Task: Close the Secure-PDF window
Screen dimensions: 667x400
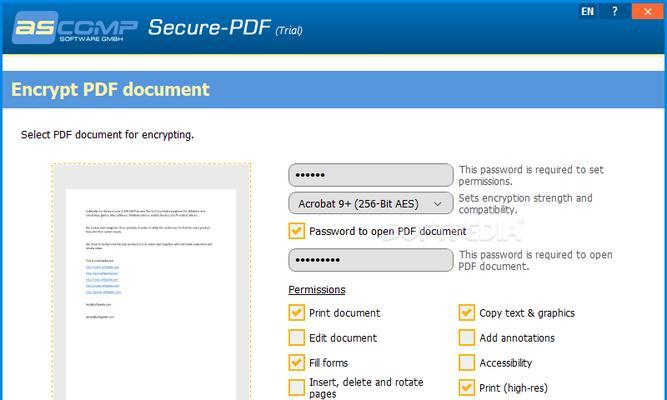Action: [x=647, y=11]
